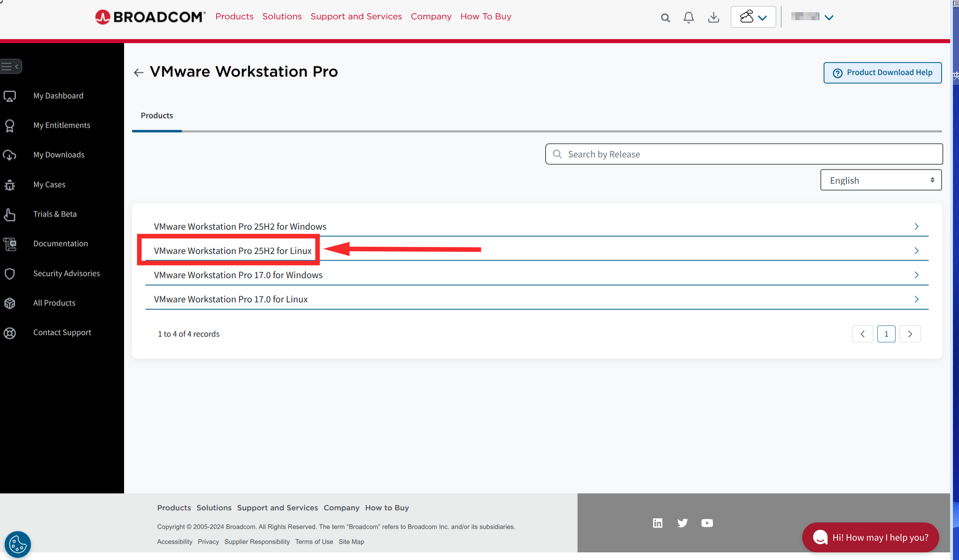
Task: Open the 'How may I help you' chat
Action: point(870,537)
